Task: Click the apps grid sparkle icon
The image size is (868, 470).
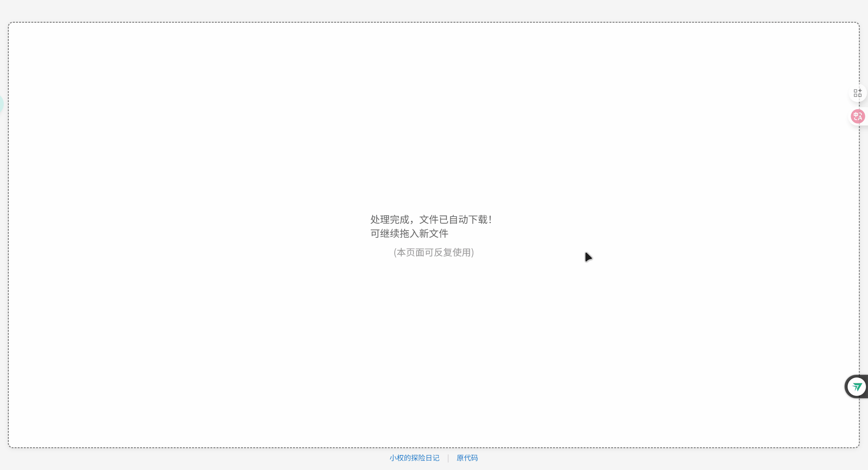Action: [857, 93]
